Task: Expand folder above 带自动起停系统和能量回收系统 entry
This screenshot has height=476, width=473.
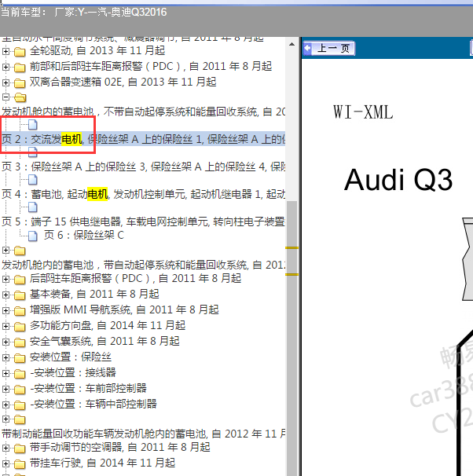Action: click(x=5, y=250)
